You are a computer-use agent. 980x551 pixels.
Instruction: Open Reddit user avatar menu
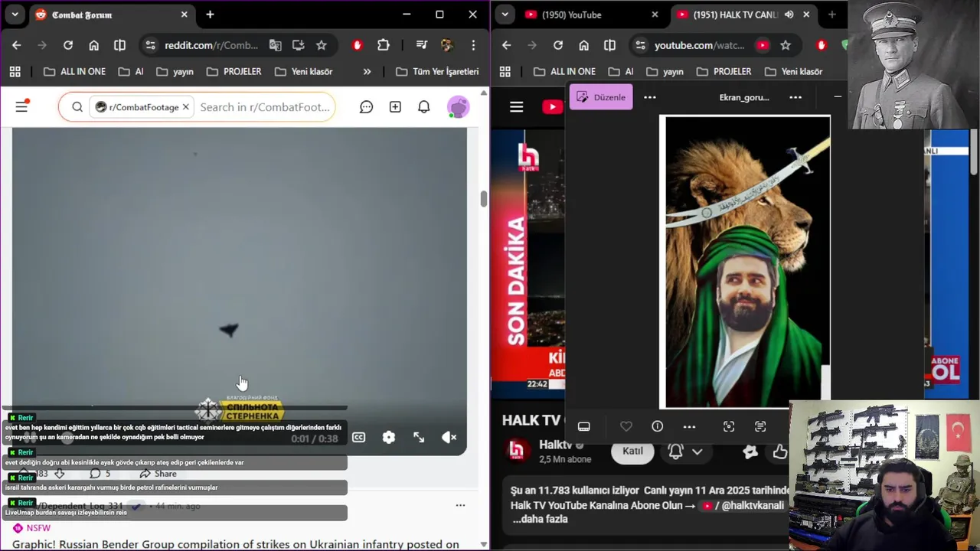point(458,107)
